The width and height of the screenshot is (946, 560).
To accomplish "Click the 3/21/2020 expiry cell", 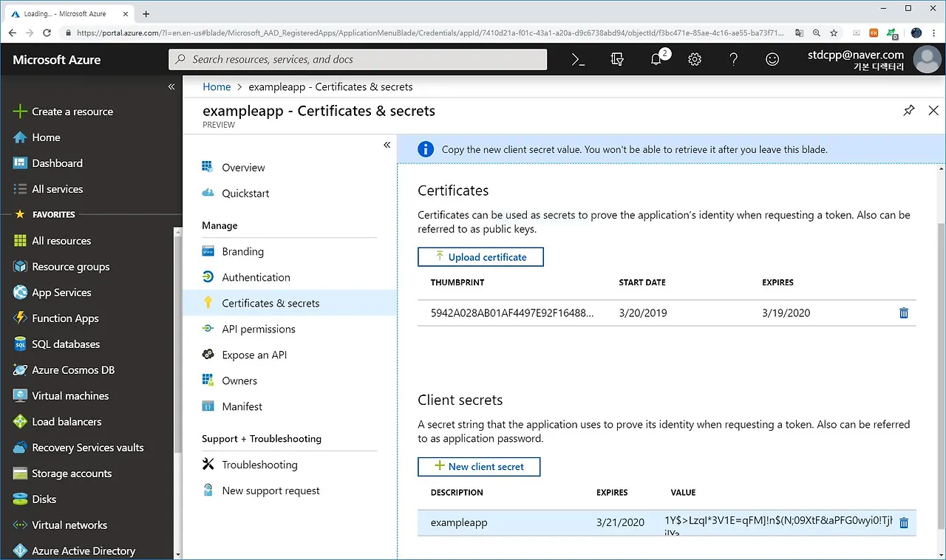I will [621, 523].
